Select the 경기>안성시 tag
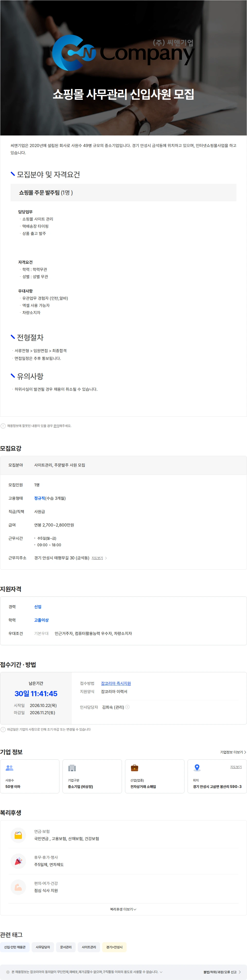Viewport: 247px width, 980px height. pyautogui.click(x=114, y=947)
